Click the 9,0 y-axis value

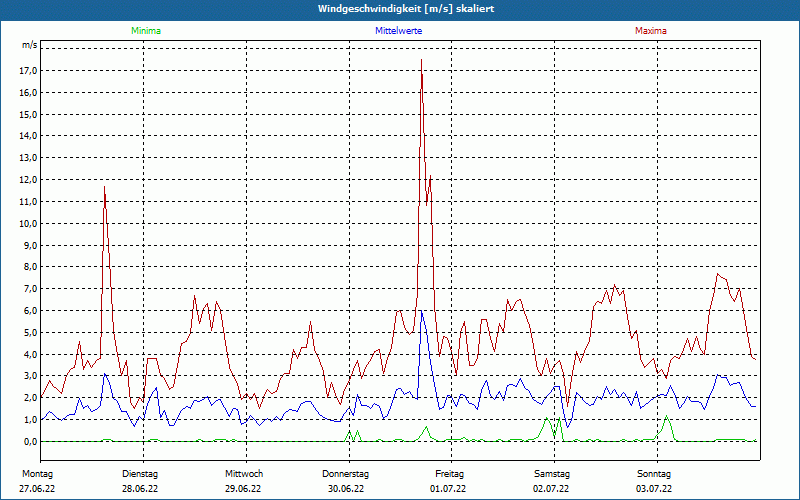pyautogui.click(x=31, y=245)
